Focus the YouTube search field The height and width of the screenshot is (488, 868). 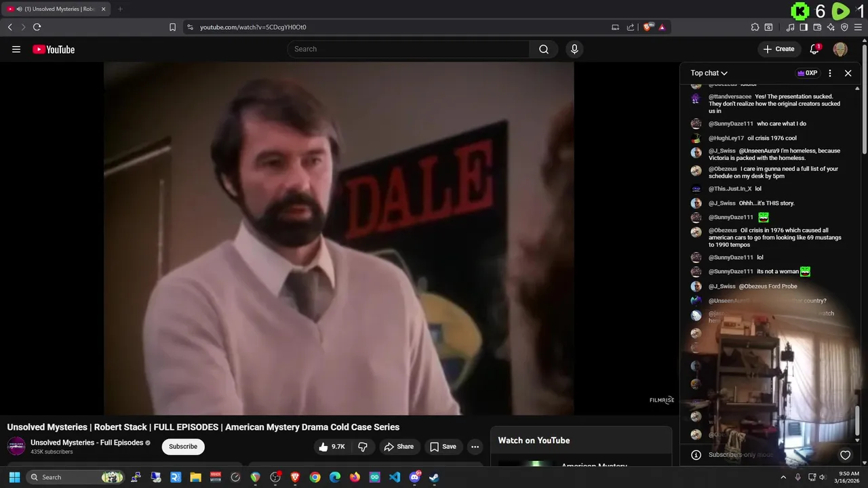[408, 49]
